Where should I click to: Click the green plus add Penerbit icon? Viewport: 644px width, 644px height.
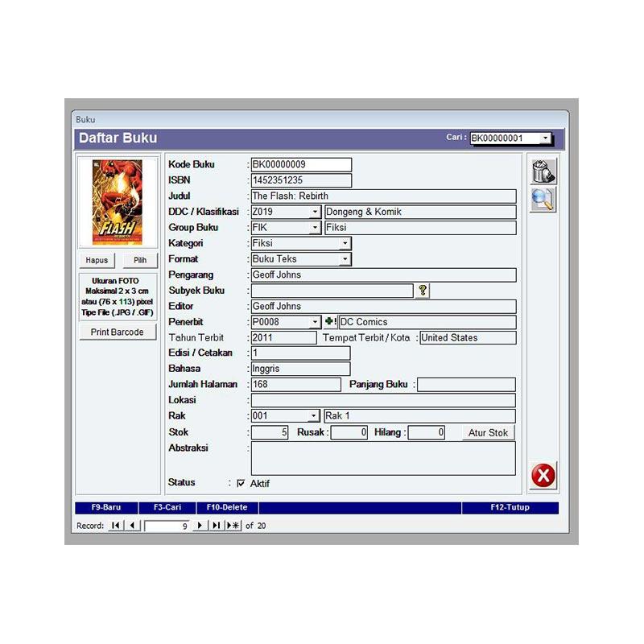330,321
